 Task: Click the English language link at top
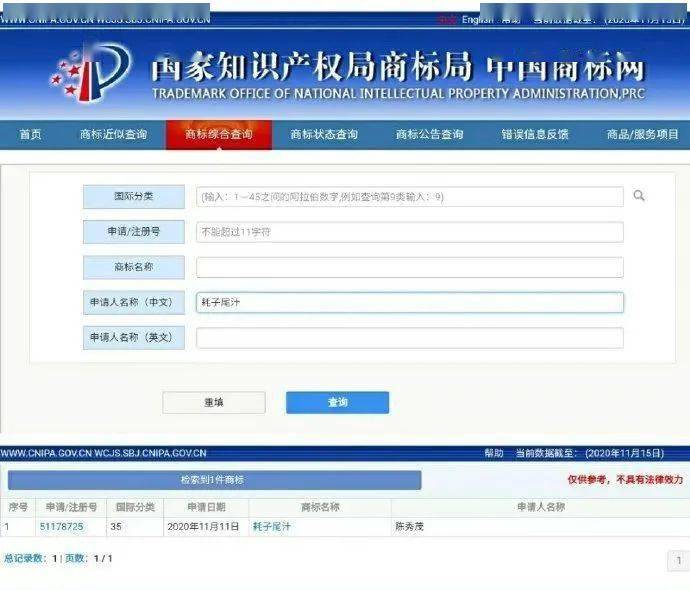tap(477, 19)
